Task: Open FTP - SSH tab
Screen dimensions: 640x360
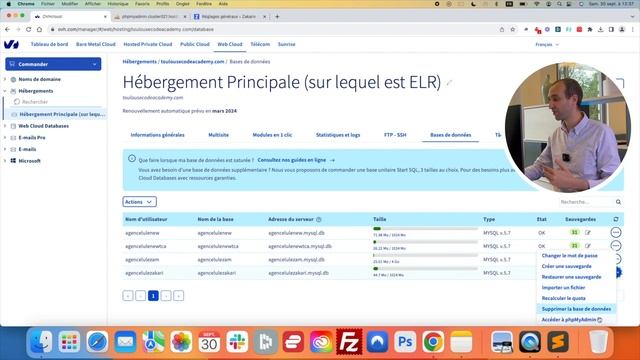Action: (395, 135)
